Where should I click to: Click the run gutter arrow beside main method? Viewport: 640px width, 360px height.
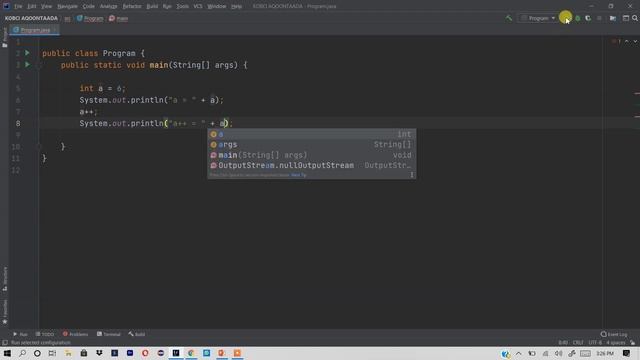click(27, 64)
